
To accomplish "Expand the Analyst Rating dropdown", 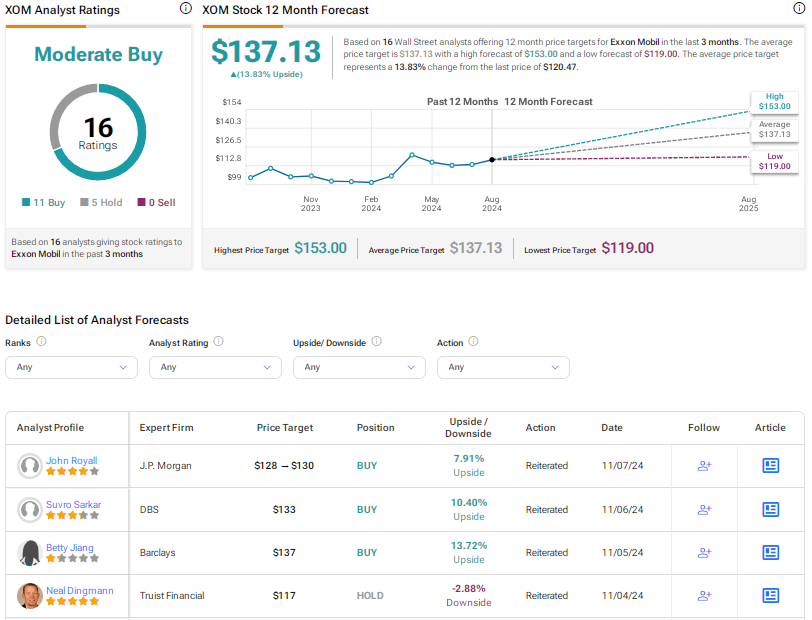I will click(x=215, y=367).
